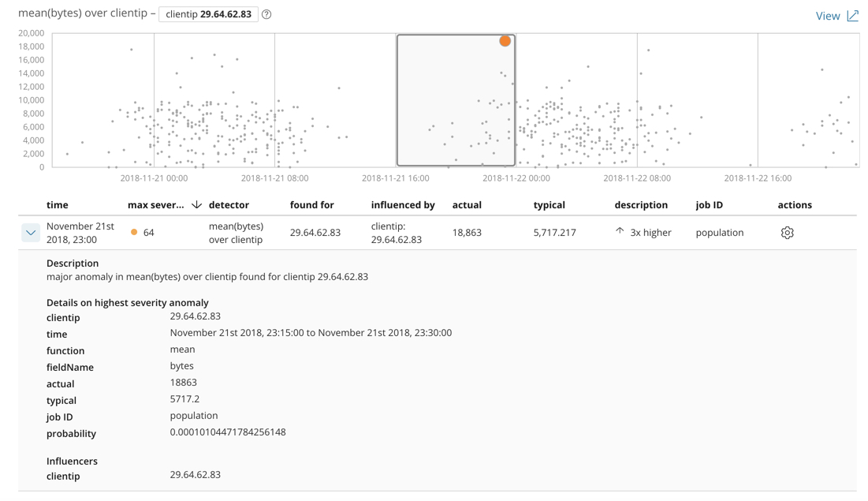The width and height of the screenshot is (868, 501).
Task: Collapse the expanded November 21st anomaly row
Action: (30, 232)
